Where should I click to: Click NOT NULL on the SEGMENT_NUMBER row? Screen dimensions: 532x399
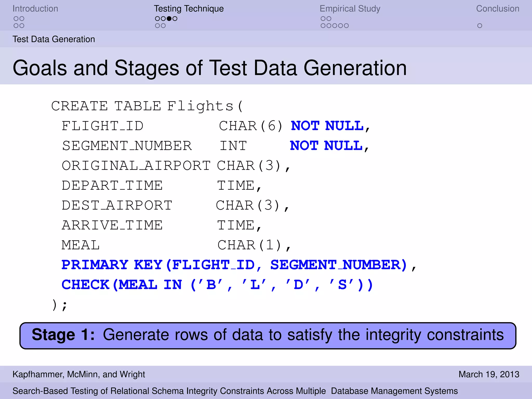tap(326, 145)
